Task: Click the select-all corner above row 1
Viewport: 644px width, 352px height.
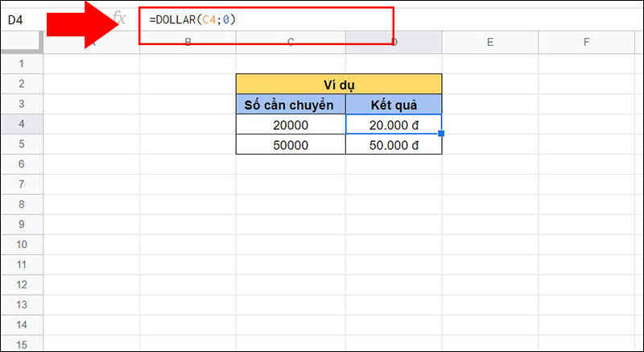Action: (x=21, y=43)
